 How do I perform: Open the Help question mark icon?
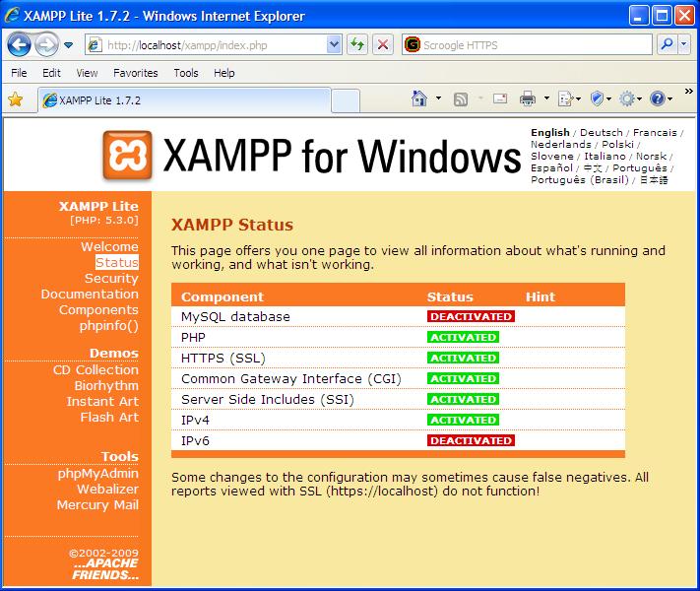click(x=661, y=98)
